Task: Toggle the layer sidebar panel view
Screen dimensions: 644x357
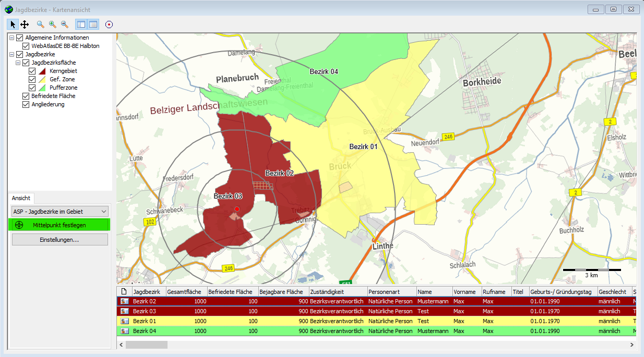Action: pos(81,24)
